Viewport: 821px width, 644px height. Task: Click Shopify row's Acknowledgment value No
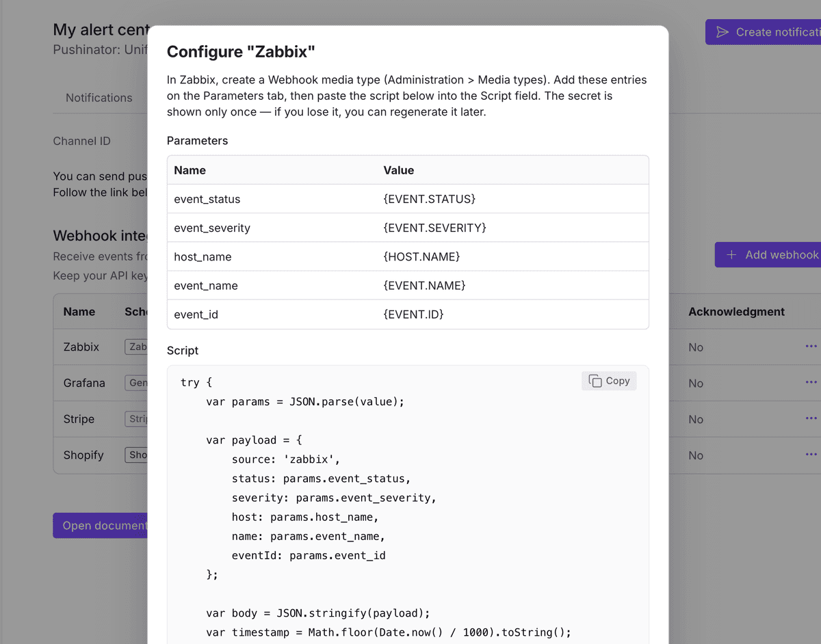(x=696, y=455)
